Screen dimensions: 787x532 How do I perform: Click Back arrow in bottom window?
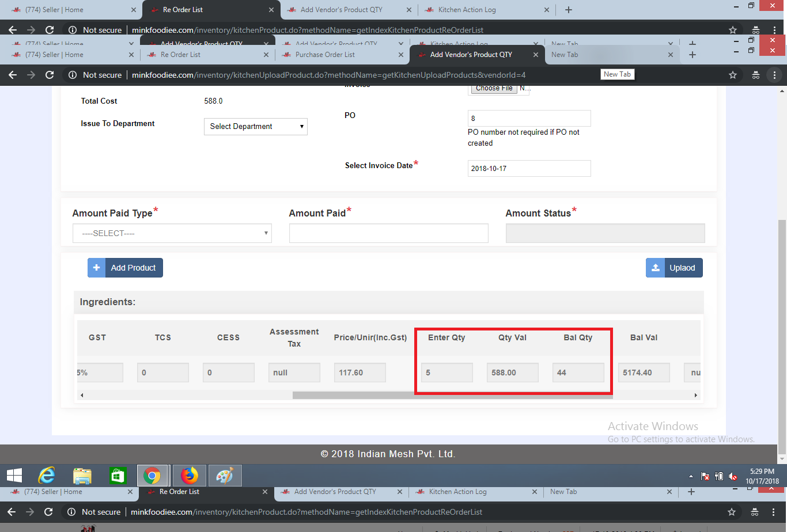(12, 512)
